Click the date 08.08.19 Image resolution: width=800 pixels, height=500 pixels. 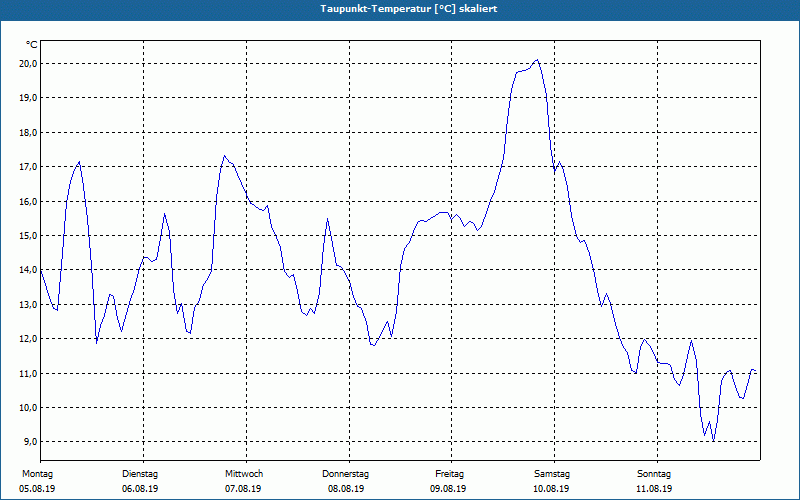coord(346,489)
